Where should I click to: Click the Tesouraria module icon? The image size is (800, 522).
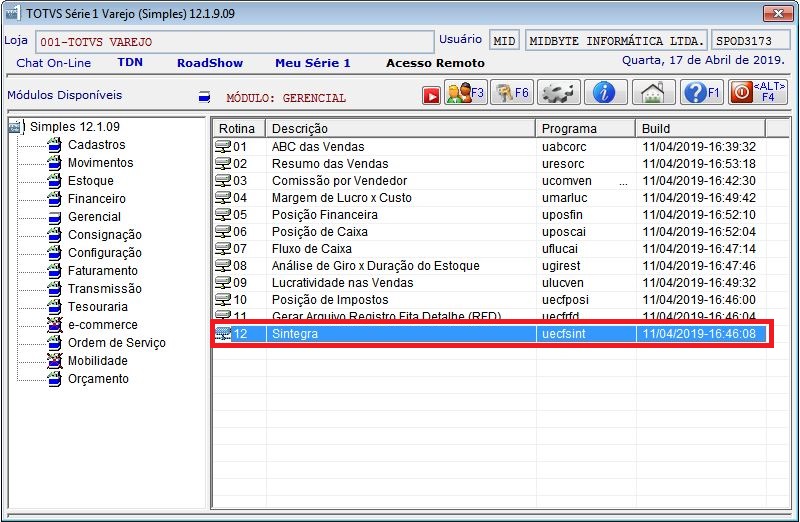[x=55, y=307]
